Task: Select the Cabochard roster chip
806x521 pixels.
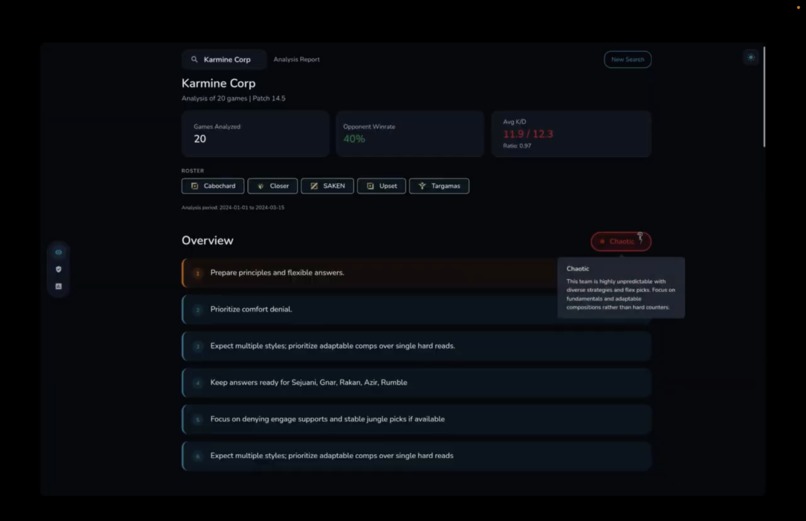Action: [213, 186]
